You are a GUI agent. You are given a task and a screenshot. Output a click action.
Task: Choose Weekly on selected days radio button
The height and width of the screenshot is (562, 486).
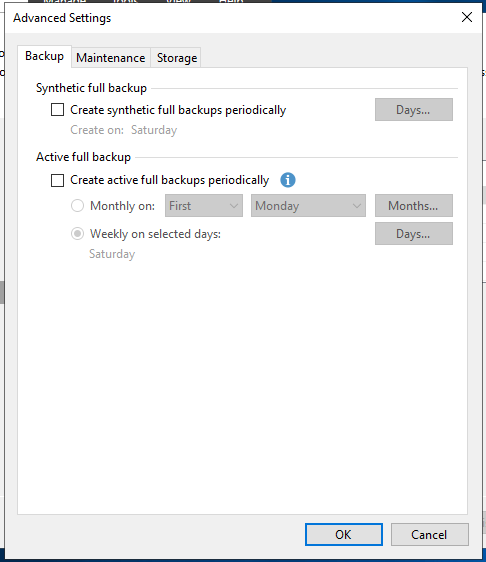(77, 234)
